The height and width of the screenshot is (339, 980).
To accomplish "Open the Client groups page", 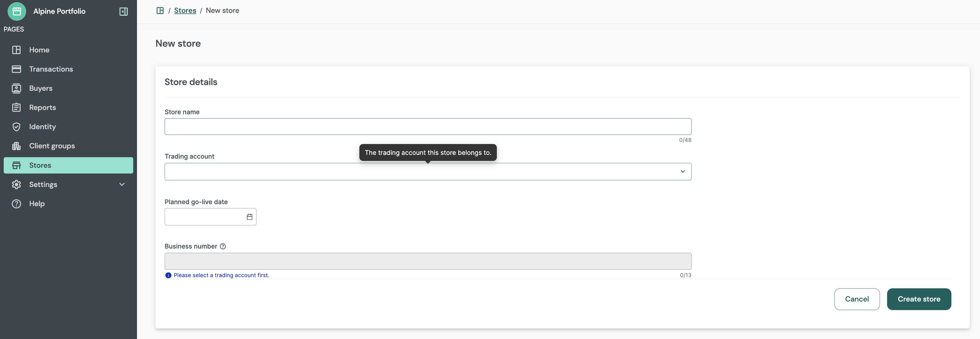I will (52, 145).
